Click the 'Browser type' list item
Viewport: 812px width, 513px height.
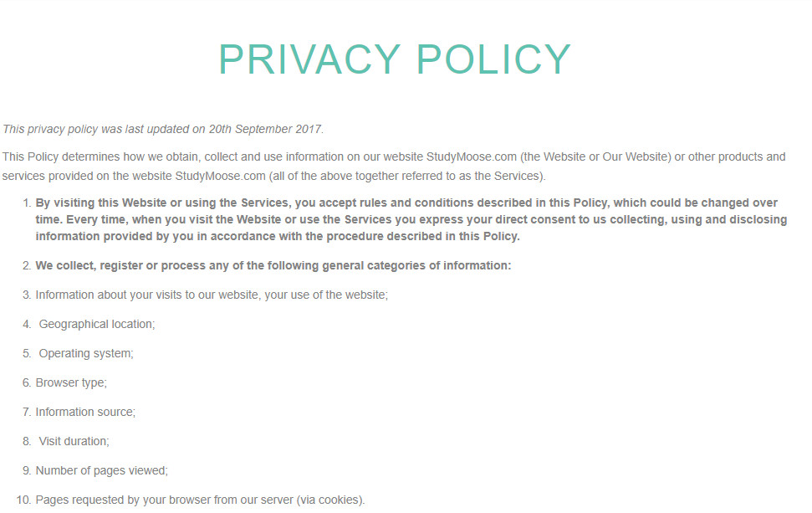(x=71, y=383)
